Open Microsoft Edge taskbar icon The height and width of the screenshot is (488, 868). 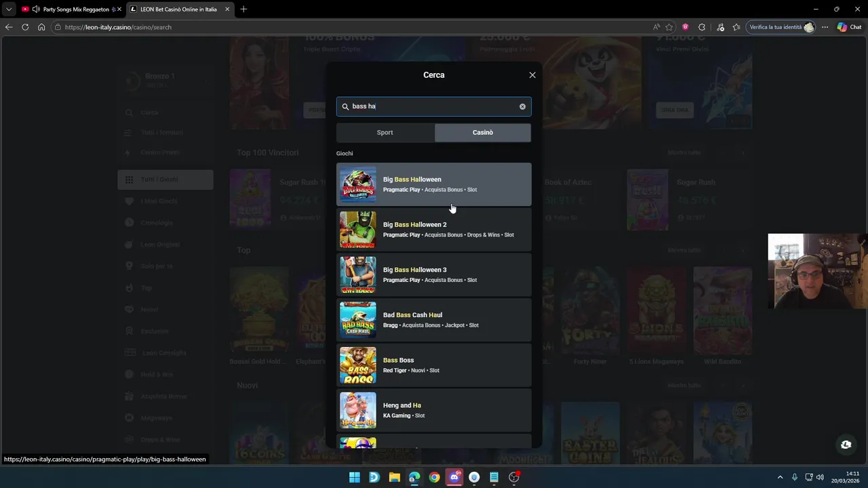coord(414,477)
